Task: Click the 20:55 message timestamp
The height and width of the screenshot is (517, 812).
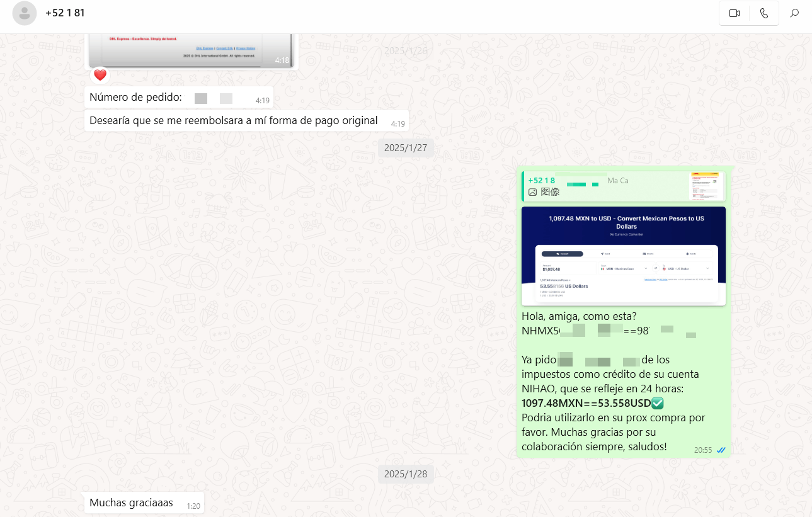Action: 703,450
